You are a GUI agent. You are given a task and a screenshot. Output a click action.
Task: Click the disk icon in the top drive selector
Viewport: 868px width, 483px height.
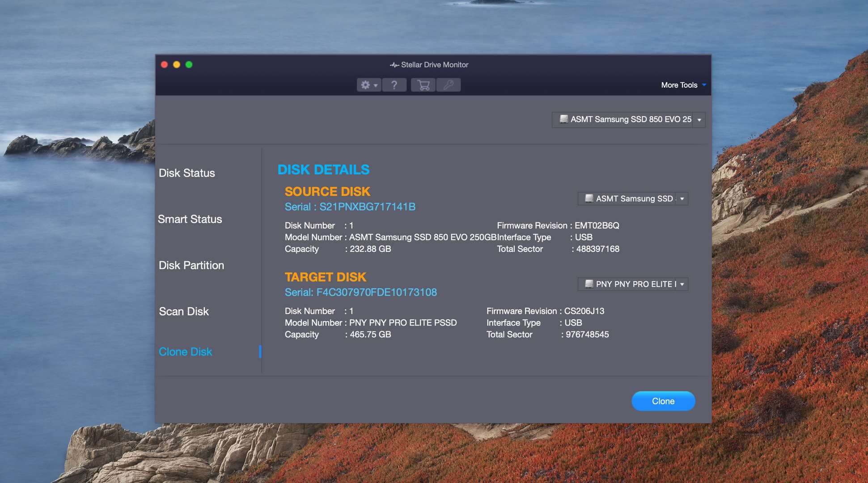(x=563, y=119)
